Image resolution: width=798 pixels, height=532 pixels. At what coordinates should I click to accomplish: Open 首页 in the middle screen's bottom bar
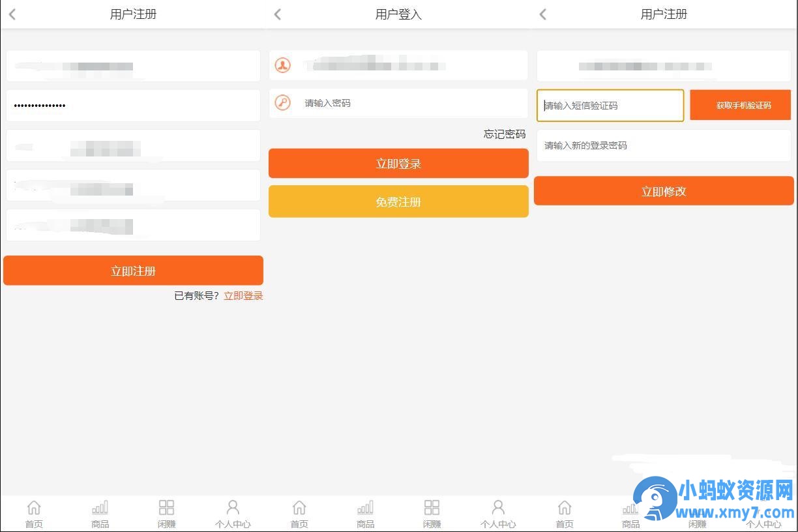pyautogui.click(x=299, y=514)
